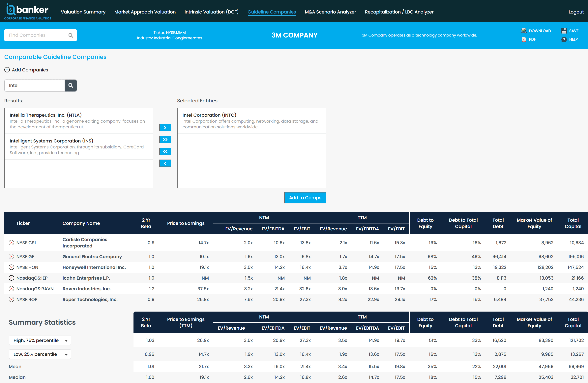The width and height of the screenshot is (588, 383).
Task: Click the Summary Statistics heading
Action: 42,322
